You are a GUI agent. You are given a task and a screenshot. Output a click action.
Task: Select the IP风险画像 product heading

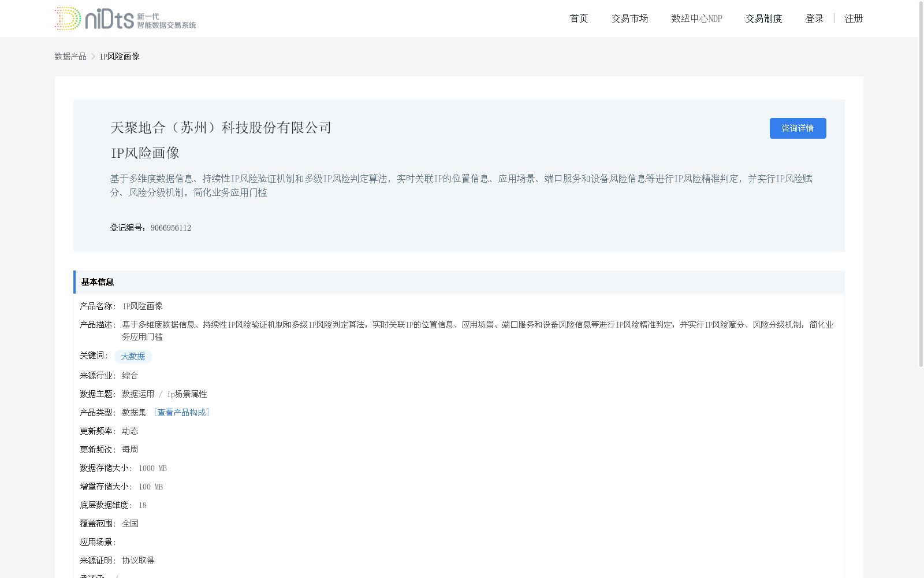pos(145,153)
